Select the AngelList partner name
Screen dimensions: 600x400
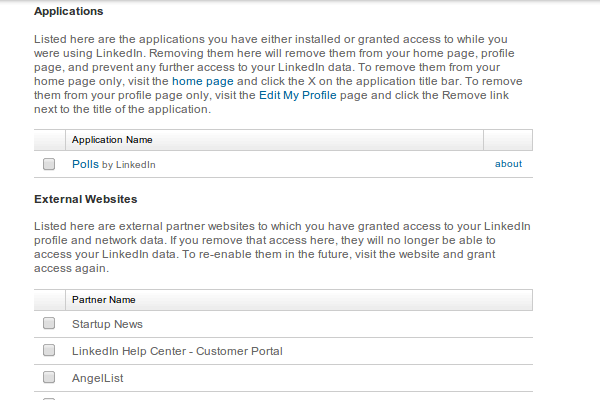click(x=98, y=378)
